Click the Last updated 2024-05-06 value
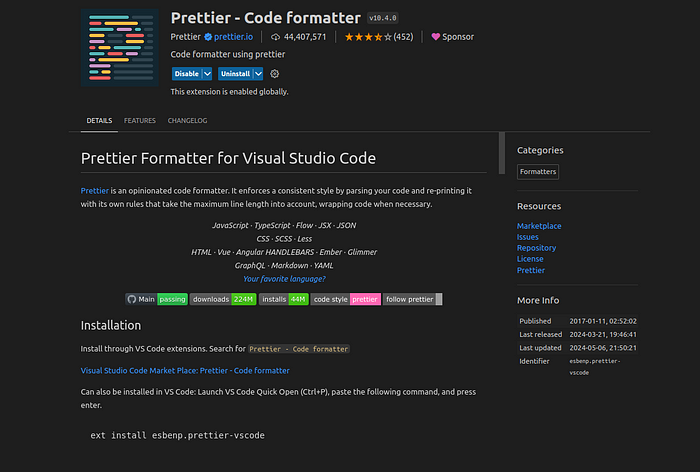The width and height of the screenshot is (700, 472). tap(603, 348)
